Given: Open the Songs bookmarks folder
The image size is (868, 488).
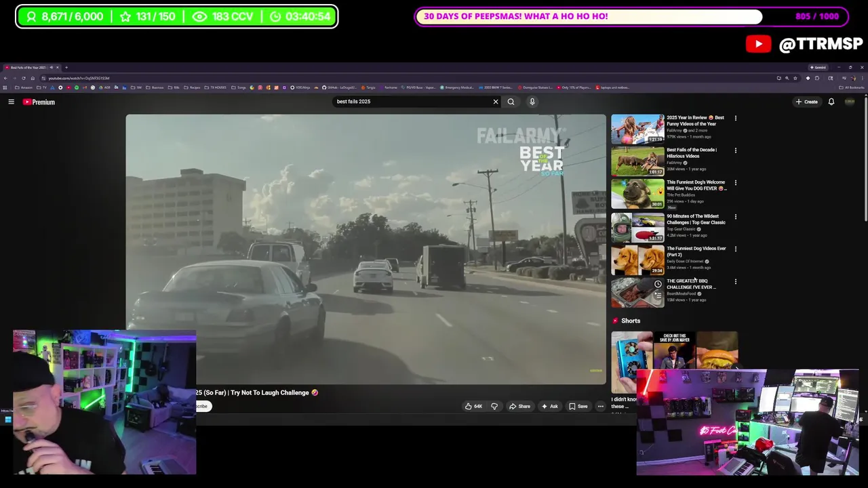Looking at the screenshot, I should point(239,87).
